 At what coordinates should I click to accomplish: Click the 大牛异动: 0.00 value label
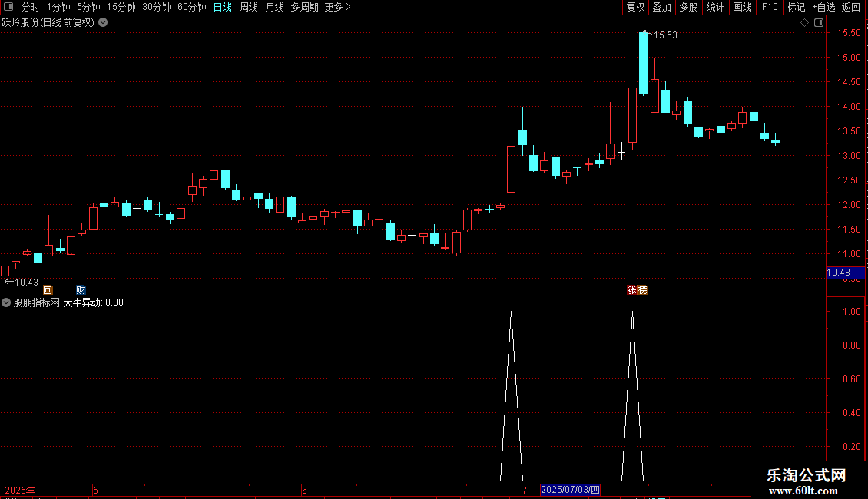pyautogui.click(x=93, y=302)
